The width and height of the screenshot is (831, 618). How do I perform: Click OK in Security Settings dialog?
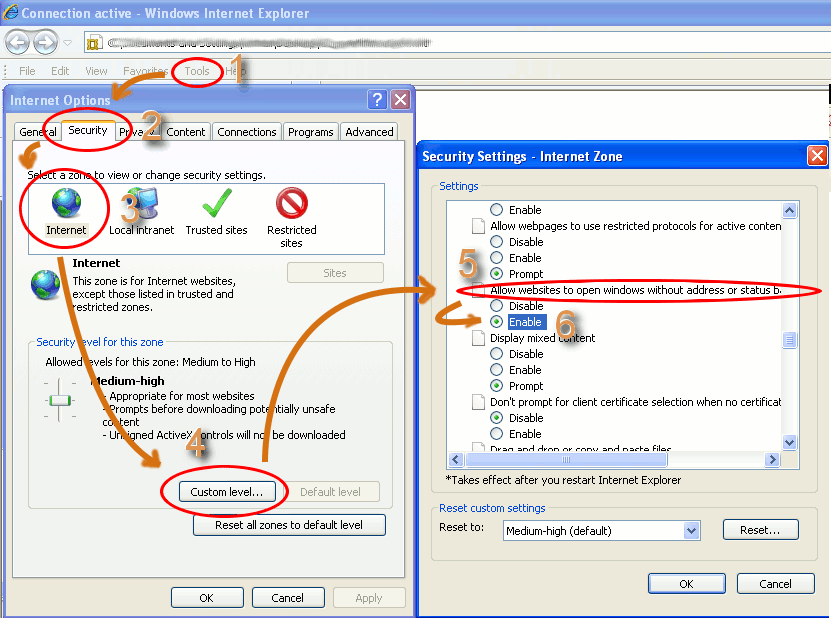686,584
